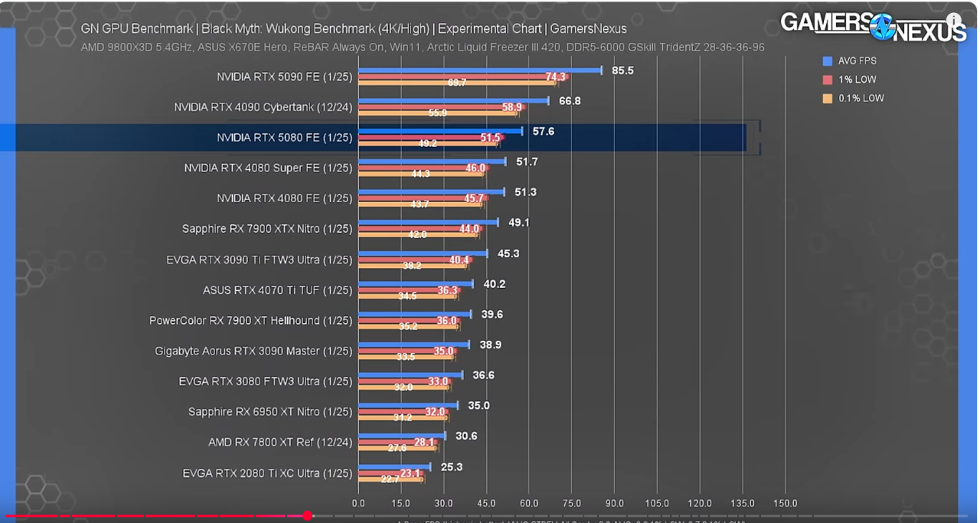Open the video info cards icon
The image size is (980, 523).
point(953,21)
